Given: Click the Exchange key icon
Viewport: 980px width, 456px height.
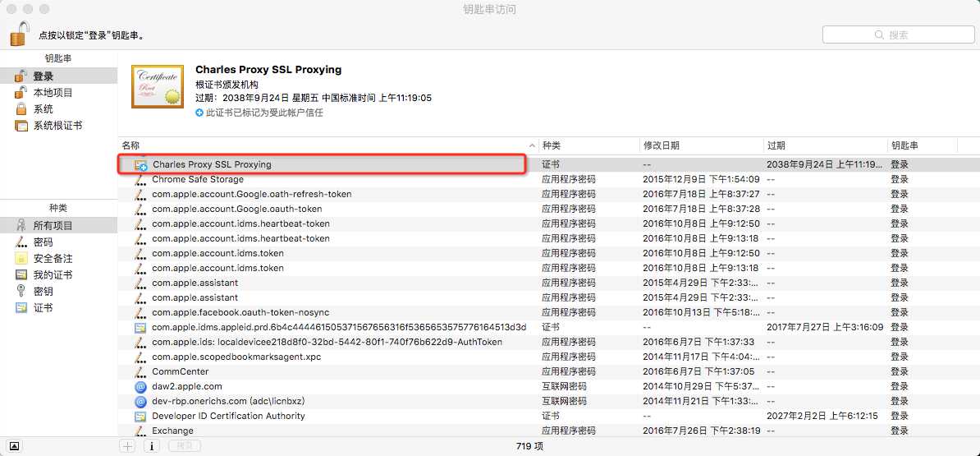Looking at the screenshot, I should [140, 431].
